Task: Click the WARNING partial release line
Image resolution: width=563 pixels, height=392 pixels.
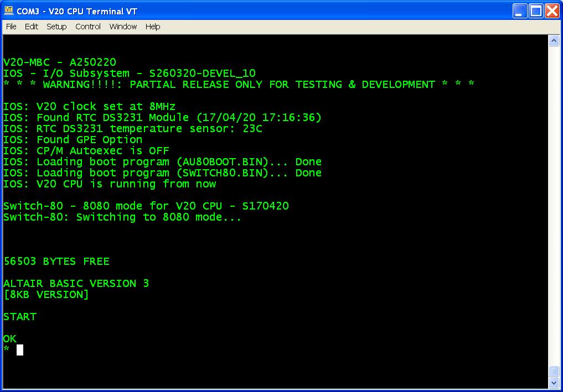Action: coord(239,84)
